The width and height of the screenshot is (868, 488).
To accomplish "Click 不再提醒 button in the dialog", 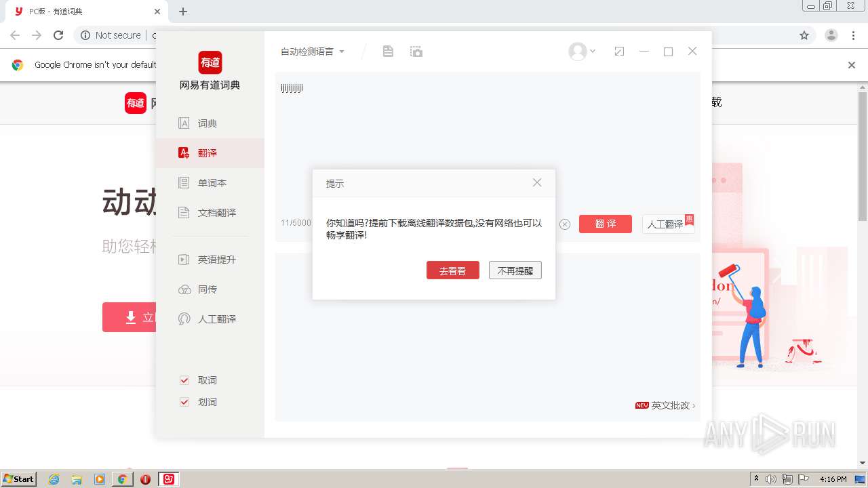I will click(515, 270).
